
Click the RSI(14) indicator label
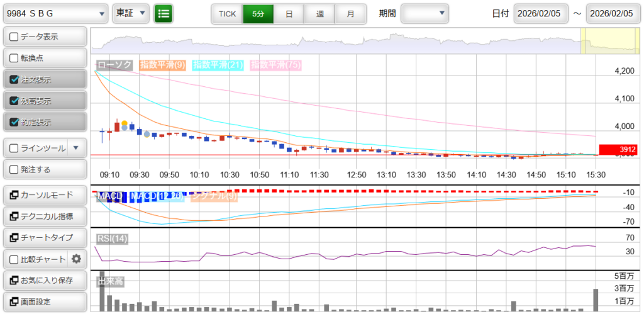click(112, 238)
